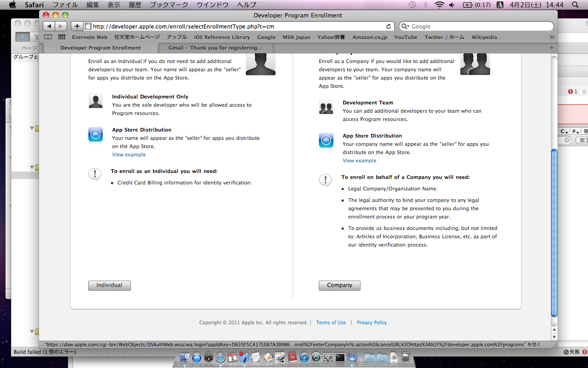Show Top Sites grid
The image size is (588, 368).
pos(62,37)
